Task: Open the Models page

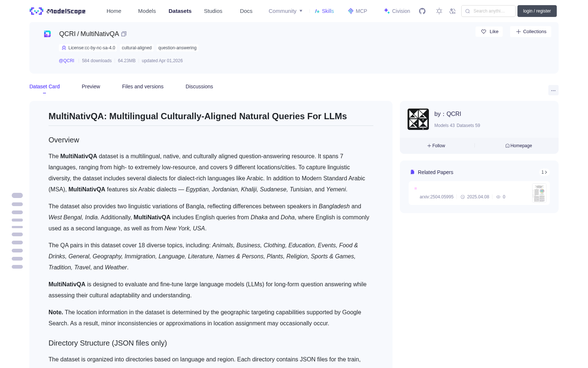Action: (147, 11)
